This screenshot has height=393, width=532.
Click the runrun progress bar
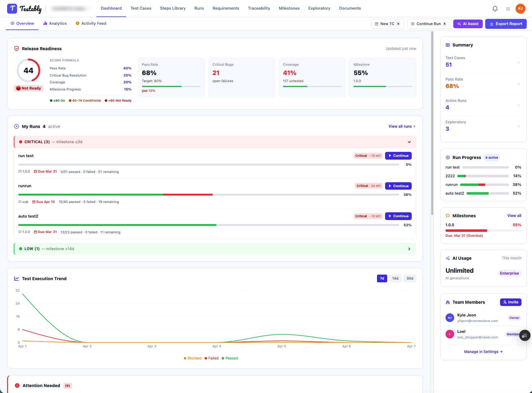coord(209,195)
